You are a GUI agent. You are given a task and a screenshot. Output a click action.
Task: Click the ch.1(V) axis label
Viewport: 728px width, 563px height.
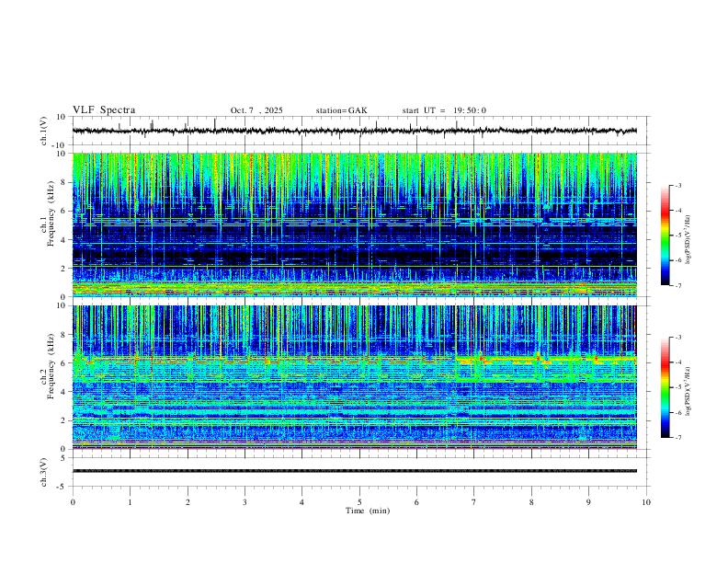tap(44, 131)
